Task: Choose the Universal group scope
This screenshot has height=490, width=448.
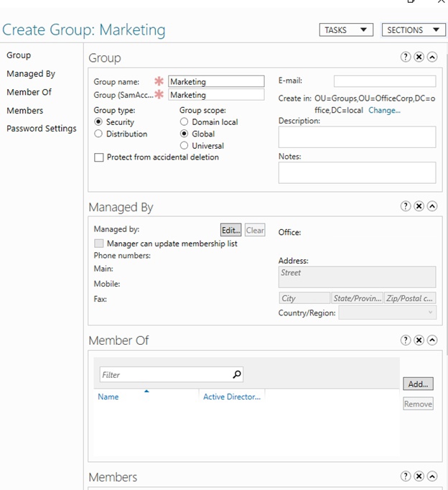Action: (x=185, y=146)
